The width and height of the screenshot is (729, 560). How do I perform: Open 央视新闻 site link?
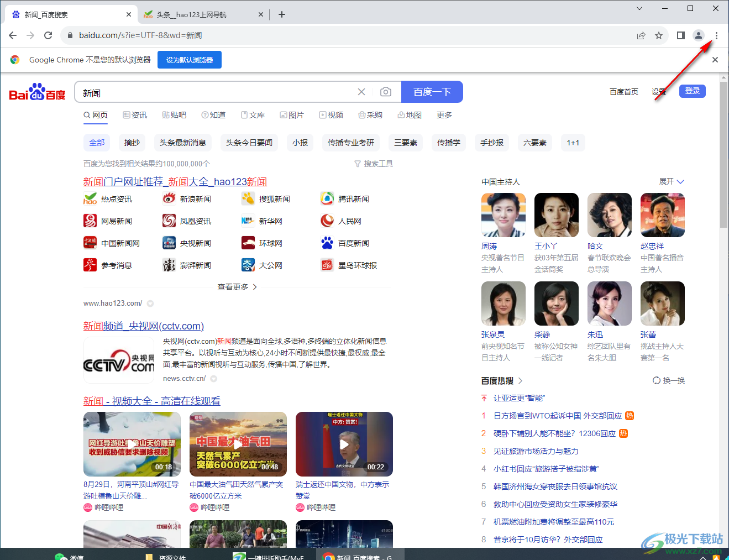(187, 243)
